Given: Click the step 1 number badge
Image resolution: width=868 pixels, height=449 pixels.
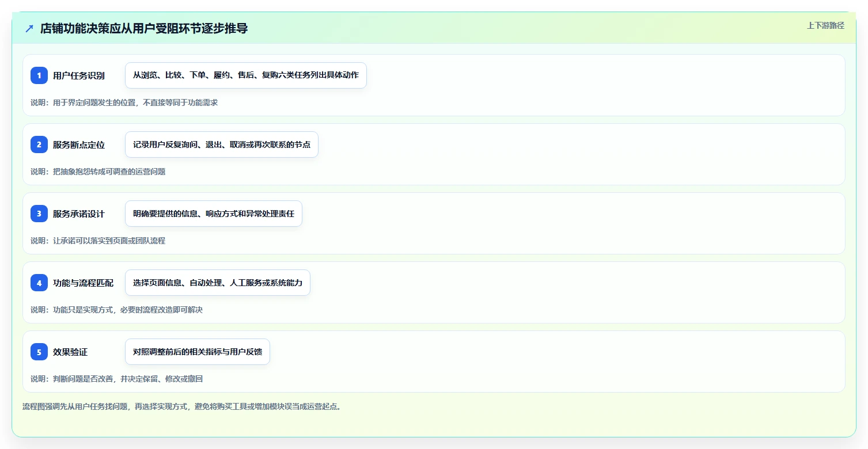Looking at the screenshot, I should click(x=39, y=75).
